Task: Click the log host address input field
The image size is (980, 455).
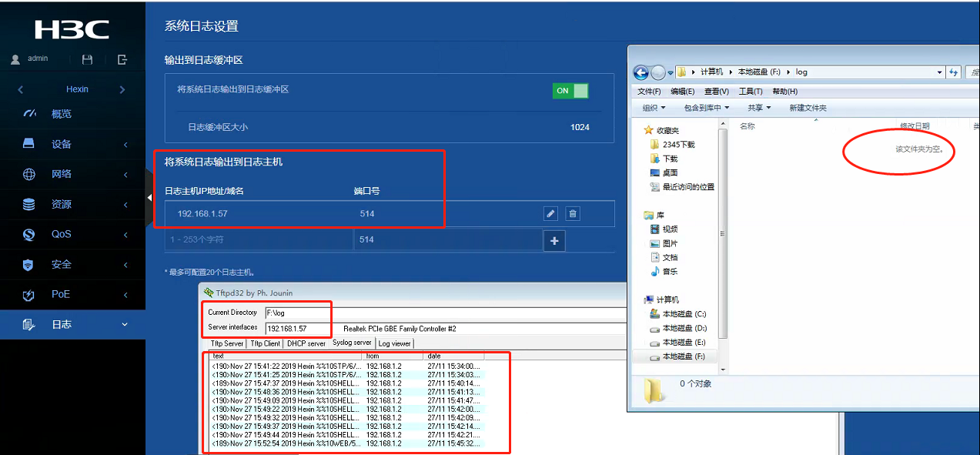Action: (259, 240)
